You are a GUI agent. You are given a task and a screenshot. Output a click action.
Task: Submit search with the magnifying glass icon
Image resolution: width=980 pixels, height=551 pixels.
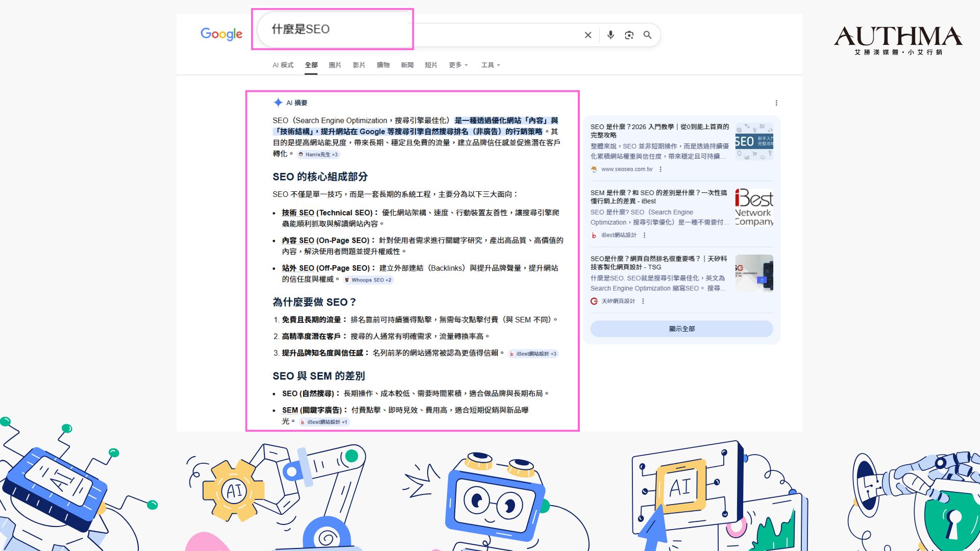[647, 35]
